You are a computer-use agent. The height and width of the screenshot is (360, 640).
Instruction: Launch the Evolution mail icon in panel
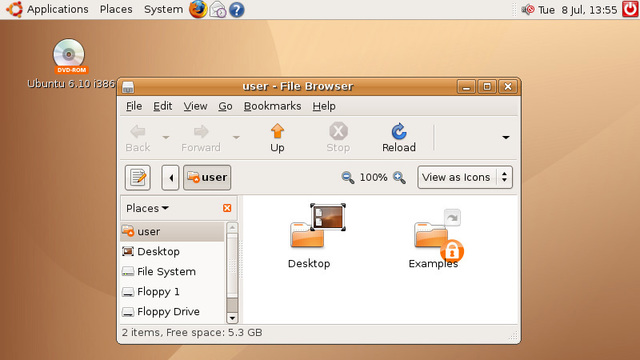[218, 9]
